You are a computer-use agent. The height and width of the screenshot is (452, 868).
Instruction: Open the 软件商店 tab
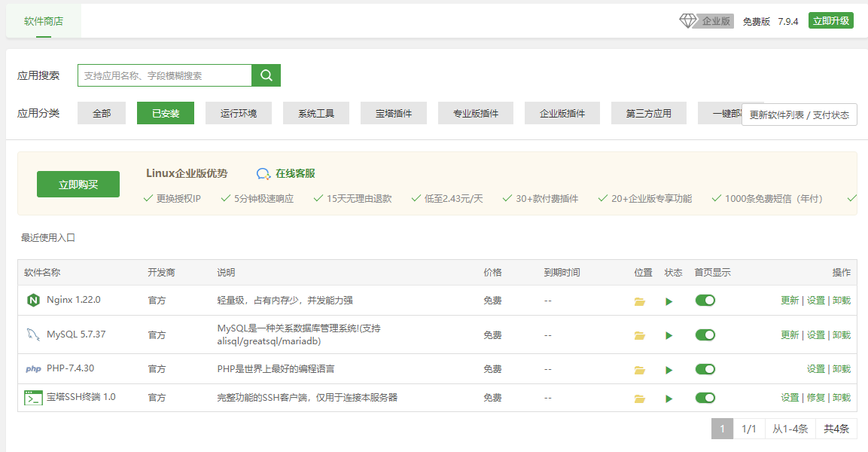[44, 21]
